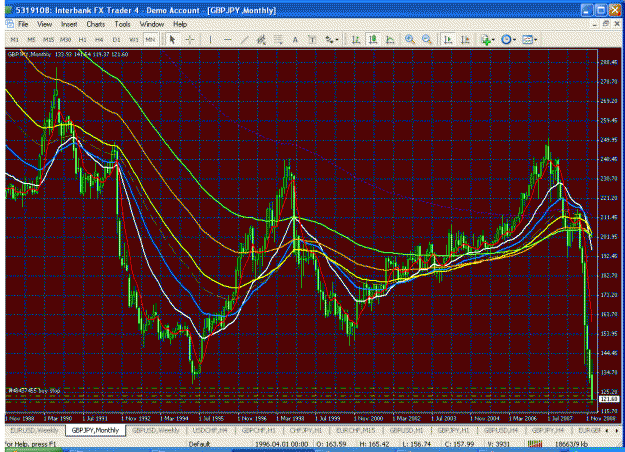The image size is (625, 452).
Task: Switch chart to Line Chart style
Action: tap(390, 39)
